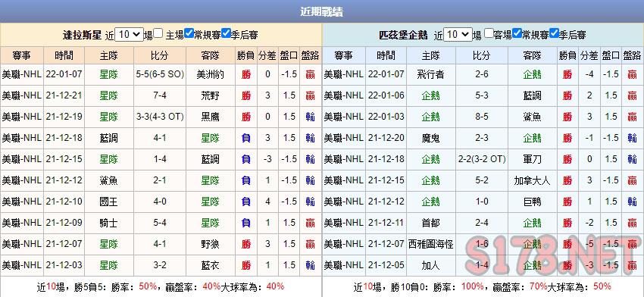Open the 近10場 dropdown for 匹茲堡企鵝
This screenshot has width=644, height=297.
pos(458,35)
